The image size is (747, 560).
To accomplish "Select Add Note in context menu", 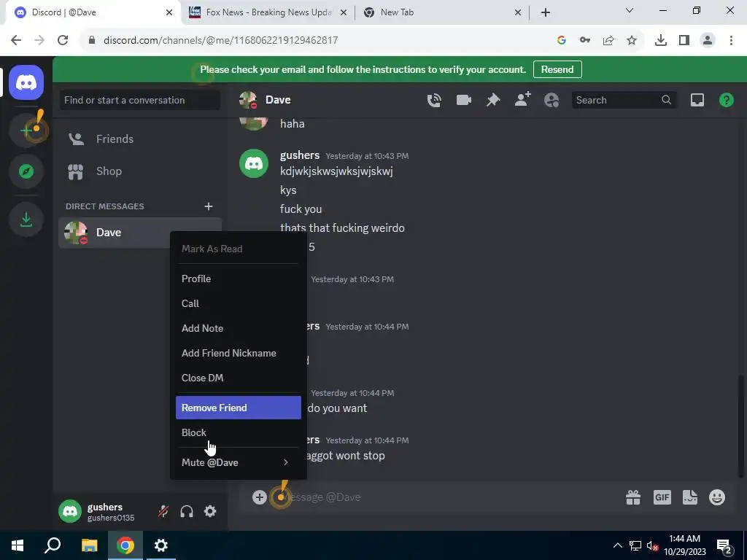I will click(x=239, y=328).
